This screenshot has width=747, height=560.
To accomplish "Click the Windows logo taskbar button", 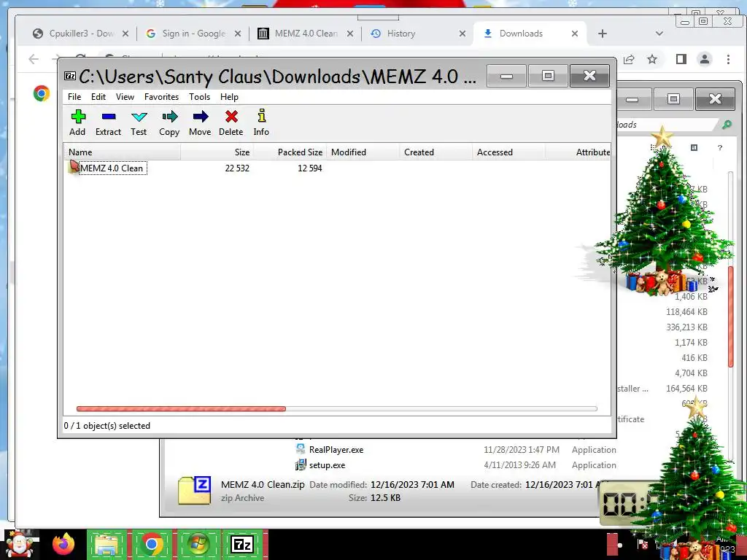I will coord(197,544).
